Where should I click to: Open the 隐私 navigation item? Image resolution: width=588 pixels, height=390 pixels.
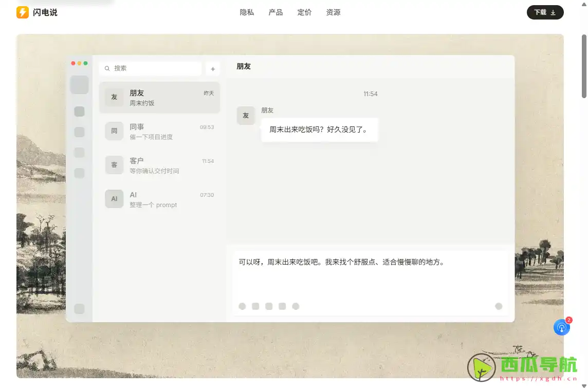point(247,12)
